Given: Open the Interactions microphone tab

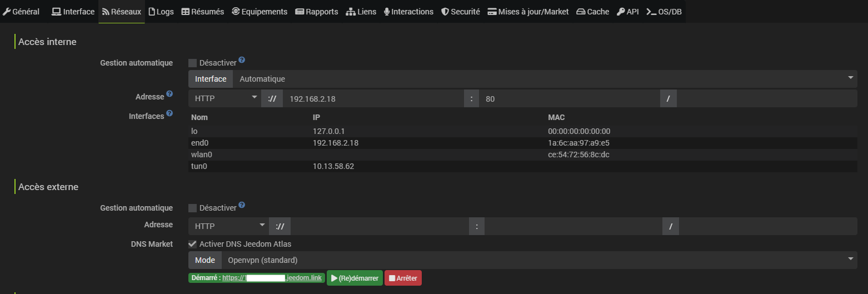Looking at the screenshot, I should 408,12.
